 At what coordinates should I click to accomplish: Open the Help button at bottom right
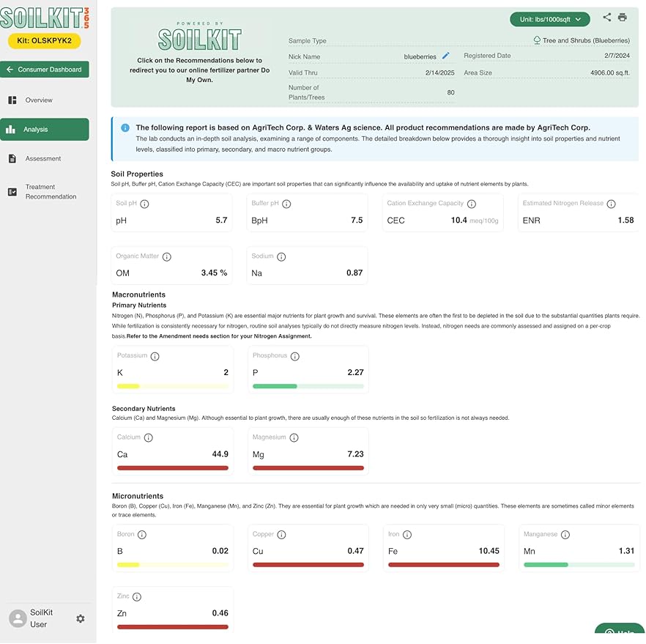pyautogui.click(x=619, y=633)
